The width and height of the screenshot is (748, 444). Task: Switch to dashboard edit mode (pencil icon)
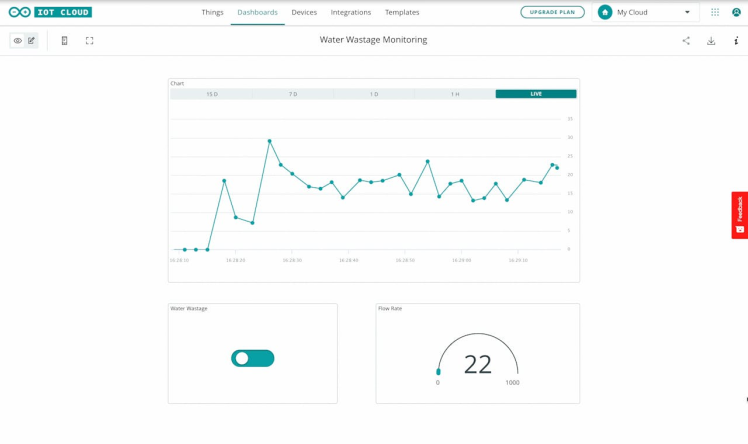click(x=31, y=41)
